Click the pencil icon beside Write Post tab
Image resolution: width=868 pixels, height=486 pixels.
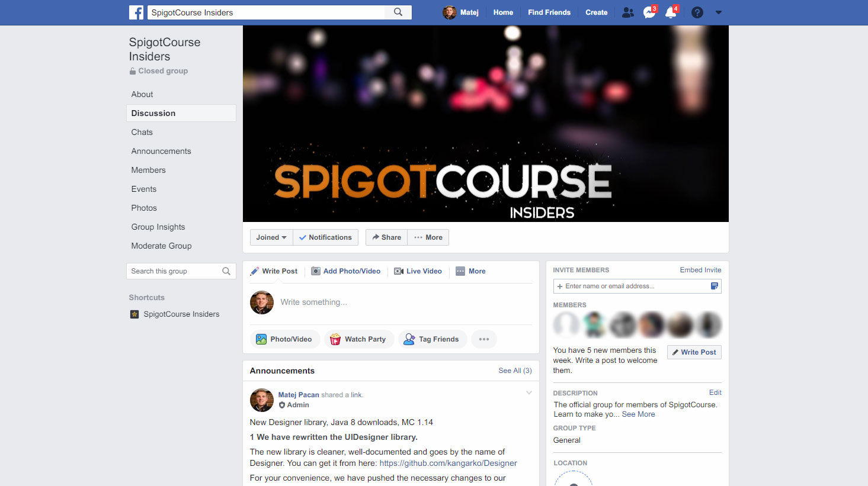255,271
